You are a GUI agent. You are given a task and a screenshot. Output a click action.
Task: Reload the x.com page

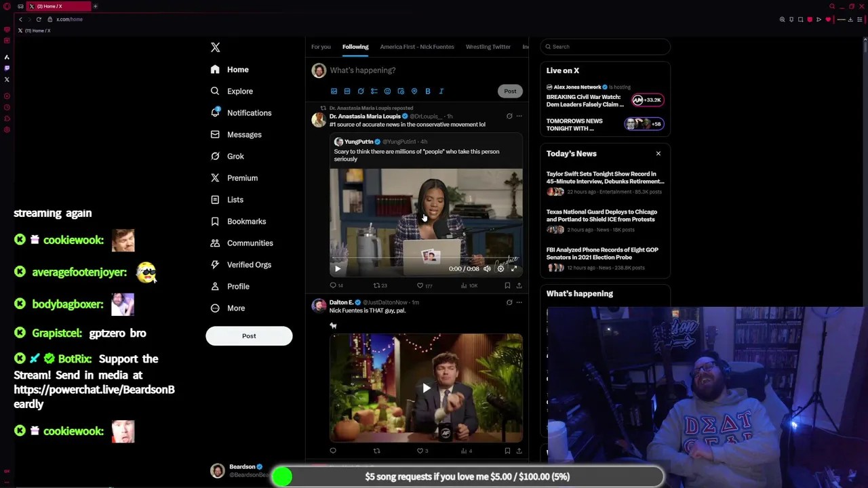(x=39, y=20)
